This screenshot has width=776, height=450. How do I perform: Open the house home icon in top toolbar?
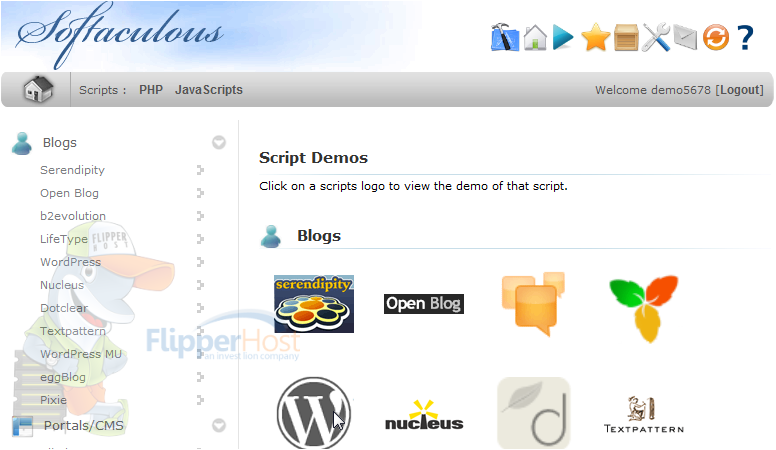tap(535, 38)
